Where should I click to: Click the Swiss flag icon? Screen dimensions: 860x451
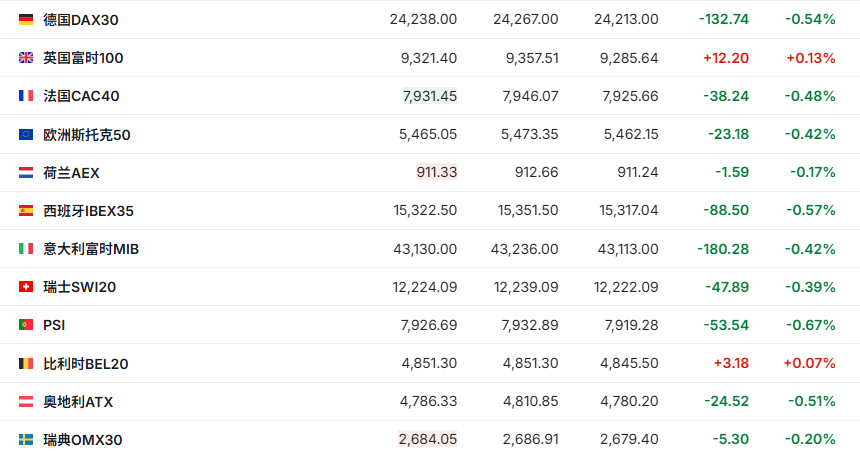tap(26, 287)
